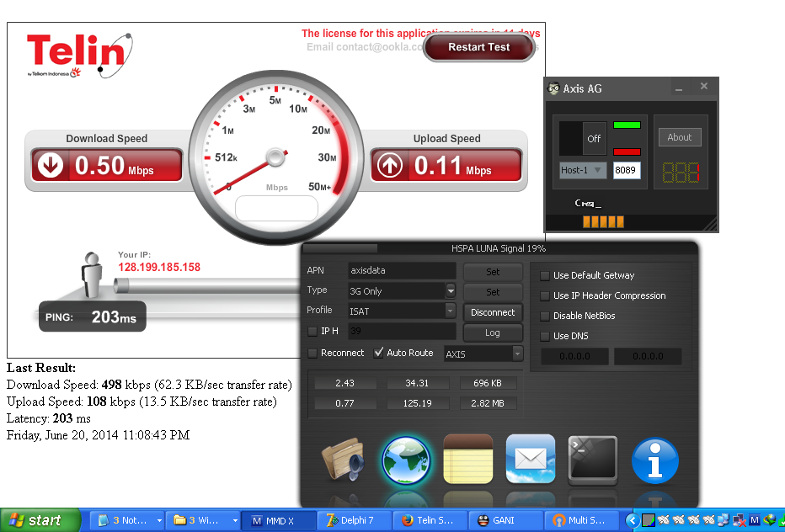785x532 pixels.
Task: Click Set button next to APN
Action: coord(493,272)
